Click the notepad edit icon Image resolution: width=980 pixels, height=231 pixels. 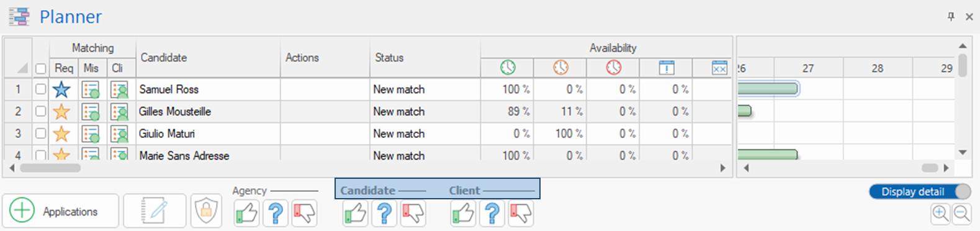[x=154, y=211]
